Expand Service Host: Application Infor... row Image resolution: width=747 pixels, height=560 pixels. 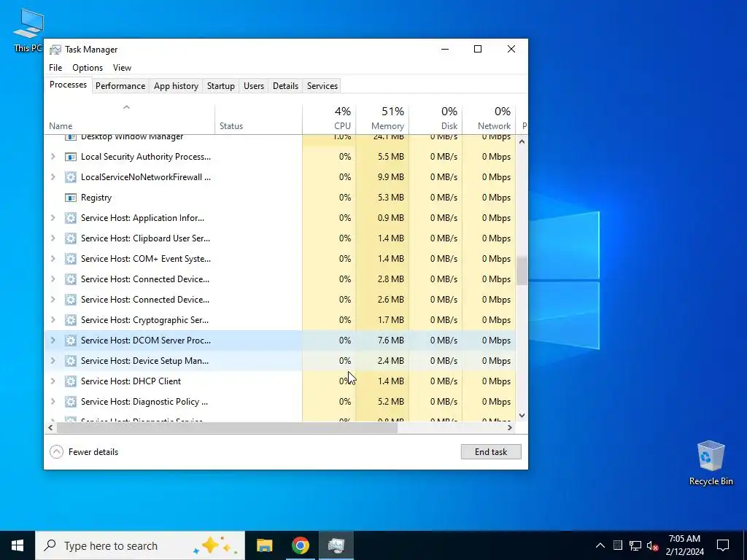[53, 218]
